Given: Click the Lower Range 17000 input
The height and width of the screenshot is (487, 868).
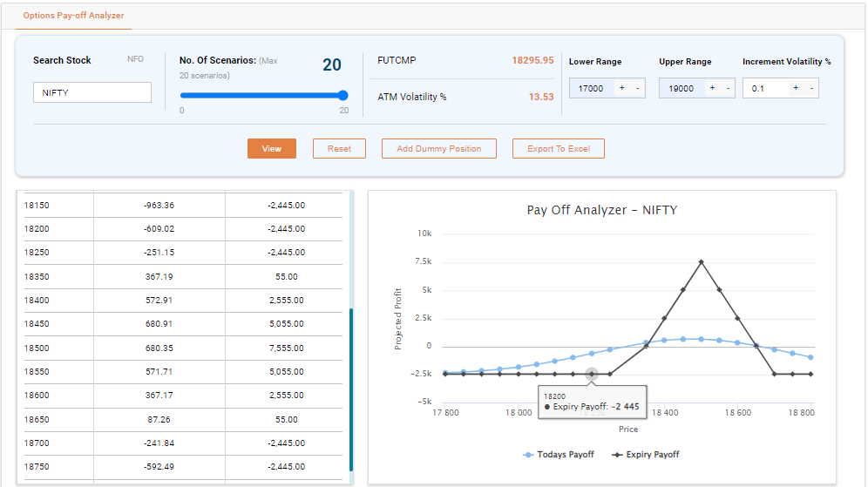Looking at the screenshot, I should [x=592, y=88].
